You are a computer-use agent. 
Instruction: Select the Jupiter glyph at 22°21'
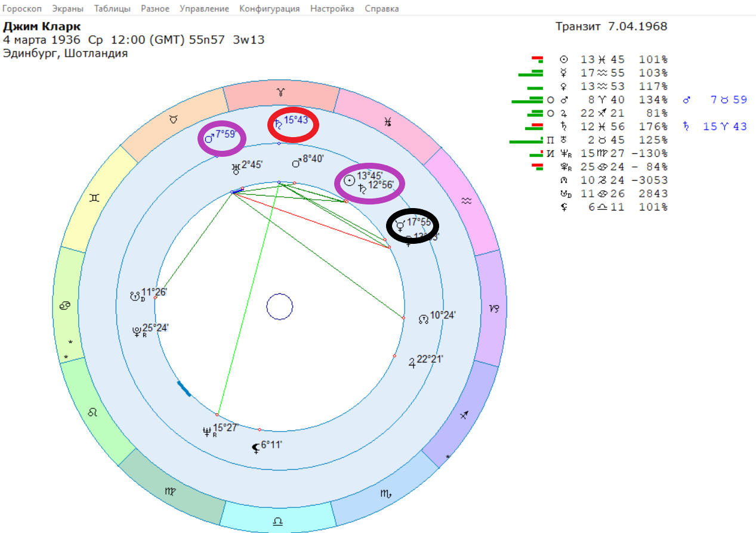[x=411, y=361]
